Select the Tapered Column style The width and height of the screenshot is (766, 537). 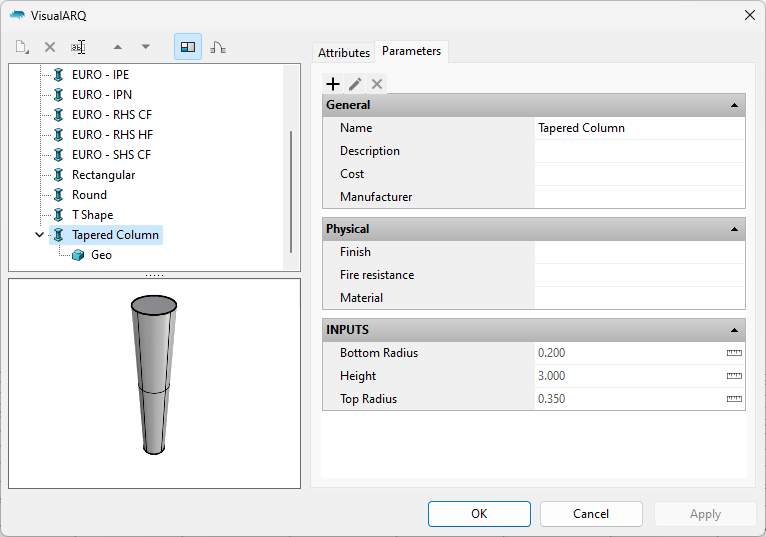coord(115,235)
